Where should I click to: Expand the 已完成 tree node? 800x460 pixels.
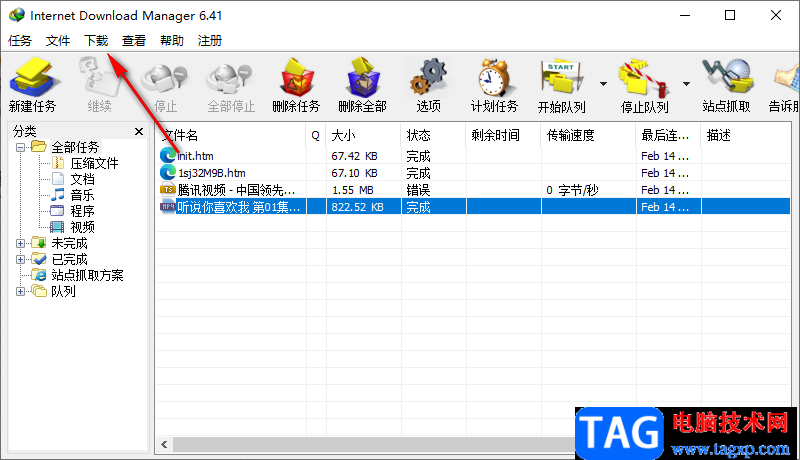pyautogui.click(x=20, y=260)
